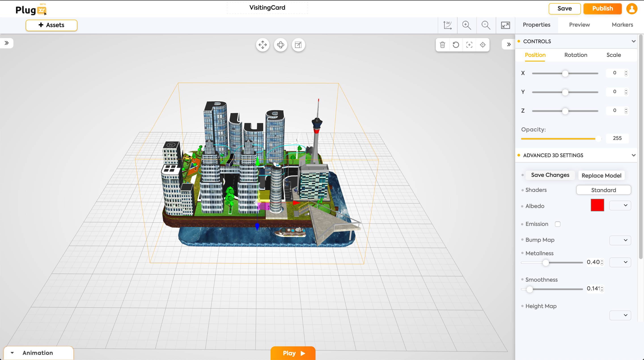Image resolution: width=644 pixels, height=360 pixels.
Task: Select the scale/resize tool
Action: pos(298,44)
